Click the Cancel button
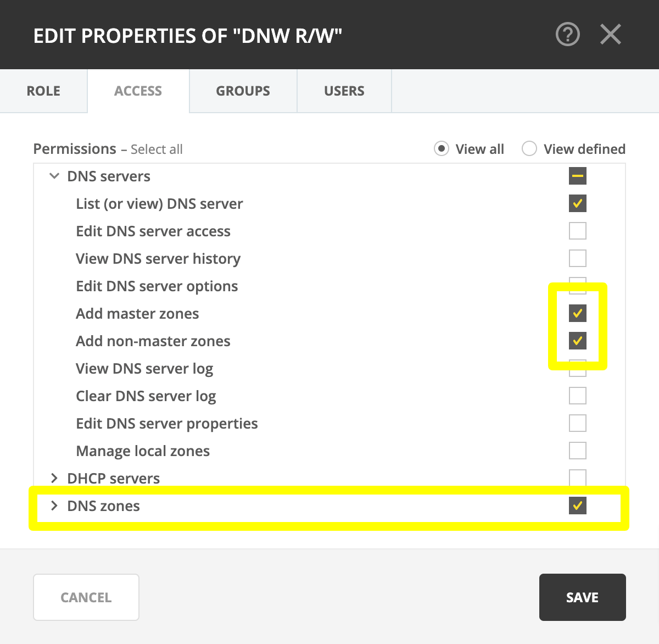659x644 pixels. pos(86,597)
